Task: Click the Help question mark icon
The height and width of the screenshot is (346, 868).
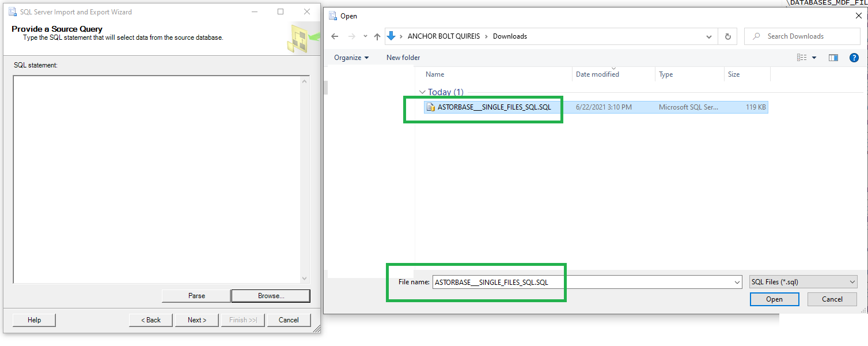Action: 854,58
